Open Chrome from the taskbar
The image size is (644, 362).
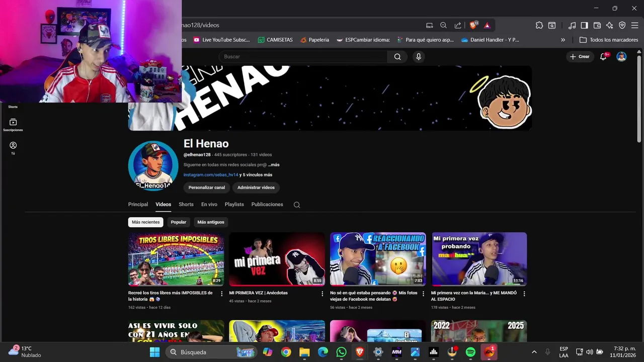[x=286, y=352]
